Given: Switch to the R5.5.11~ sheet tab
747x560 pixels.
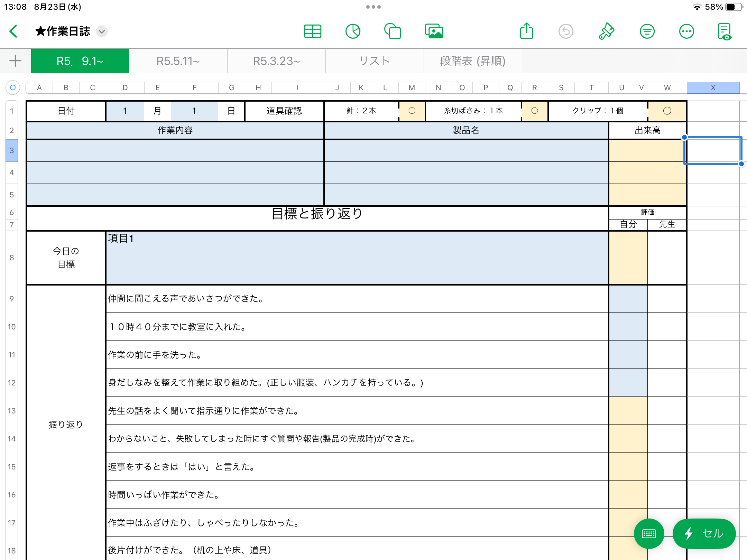Looking at the screenshot, I should tap(178, 61).
